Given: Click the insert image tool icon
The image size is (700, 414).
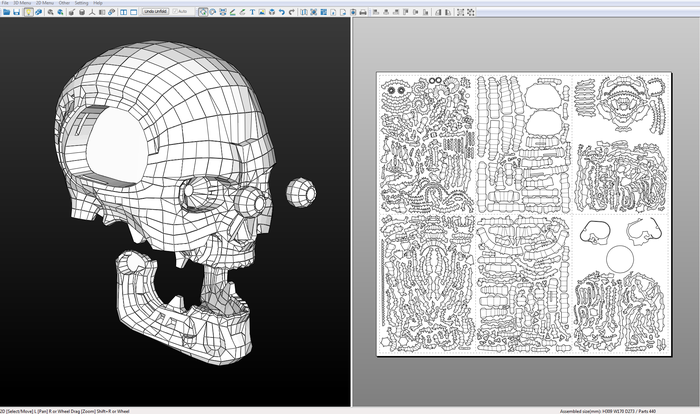Looking at the screenshot, I should 262,12.
